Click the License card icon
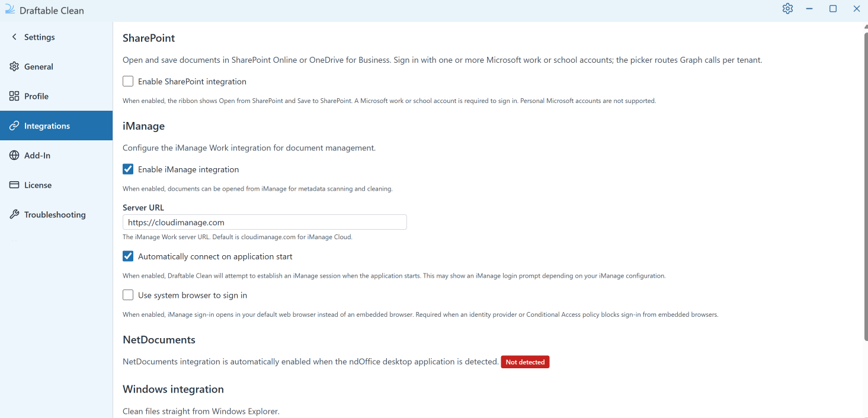Screen dimensions: 868x418 click(x=14, y=185)
